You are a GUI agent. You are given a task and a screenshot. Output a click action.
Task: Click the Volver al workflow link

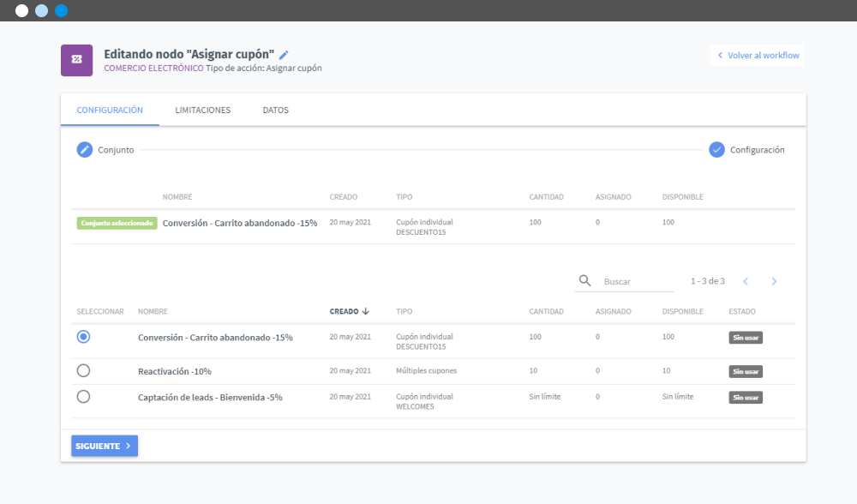tap(758, 56)
